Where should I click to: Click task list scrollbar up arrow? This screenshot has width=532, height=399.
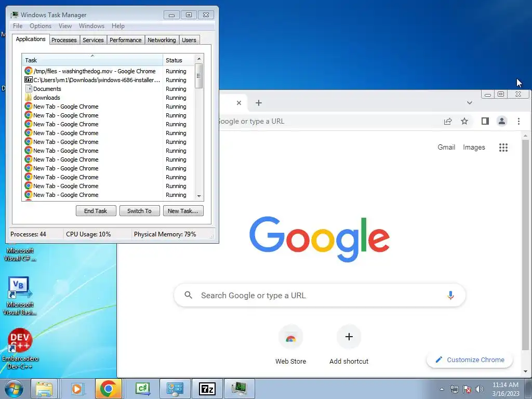tap(199, 59)
